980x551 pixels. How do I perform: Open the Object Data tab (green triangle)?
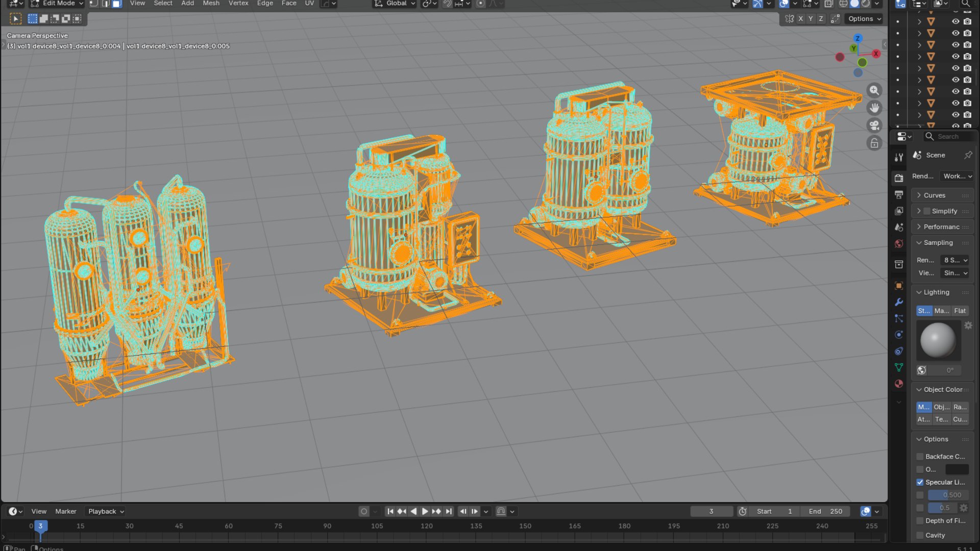899,367
